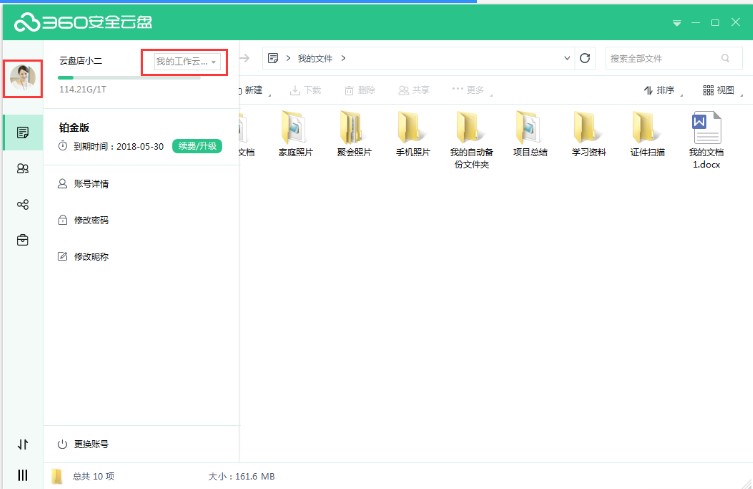The height and width of the screenshot is (489, 753).
Task: Open the contacts/team sidebar icon
Action: (x=23, y=169)
